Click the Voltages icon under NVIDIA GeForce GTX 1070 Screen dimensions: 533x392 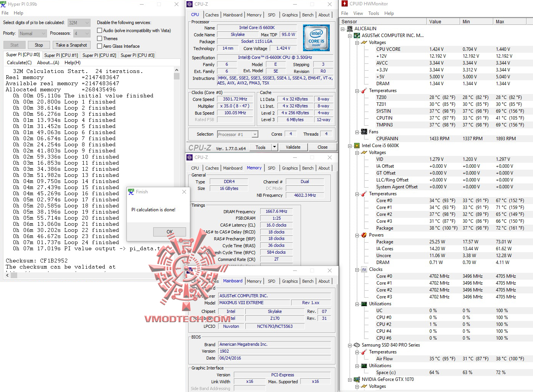tap(364, 386)
